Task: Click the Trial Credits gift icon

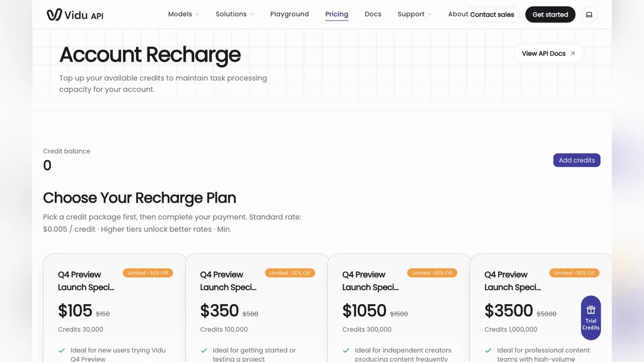Action: coord(591,310)
